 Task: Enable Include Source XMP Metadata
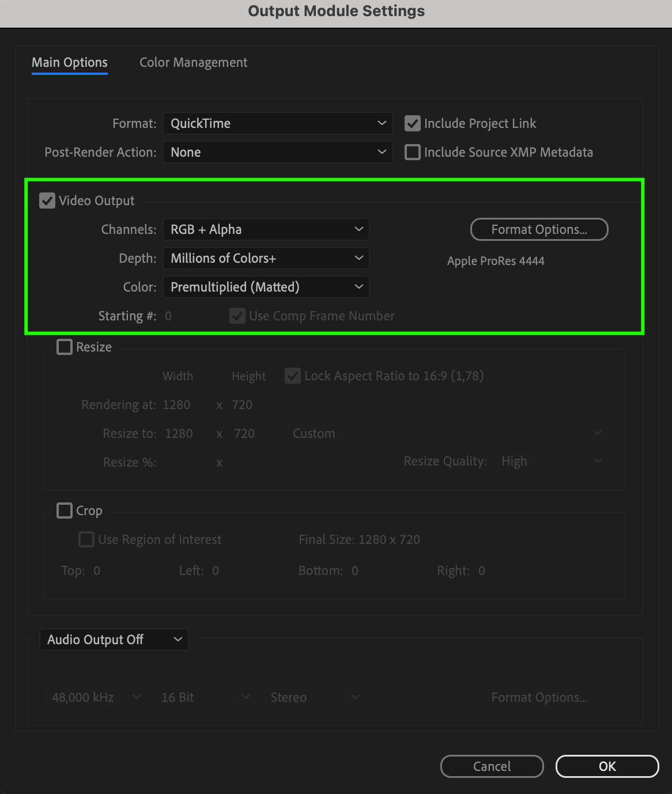[412, 152]
